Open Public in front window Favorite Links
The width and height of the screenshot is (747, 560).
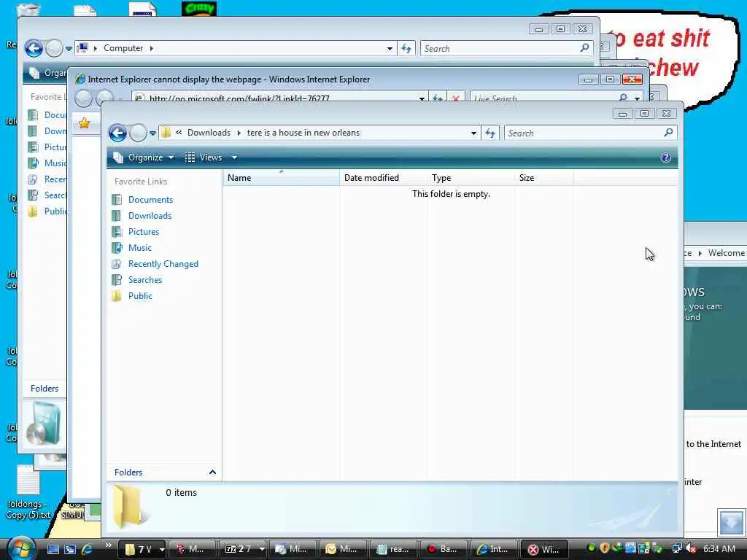coord(140,296)
